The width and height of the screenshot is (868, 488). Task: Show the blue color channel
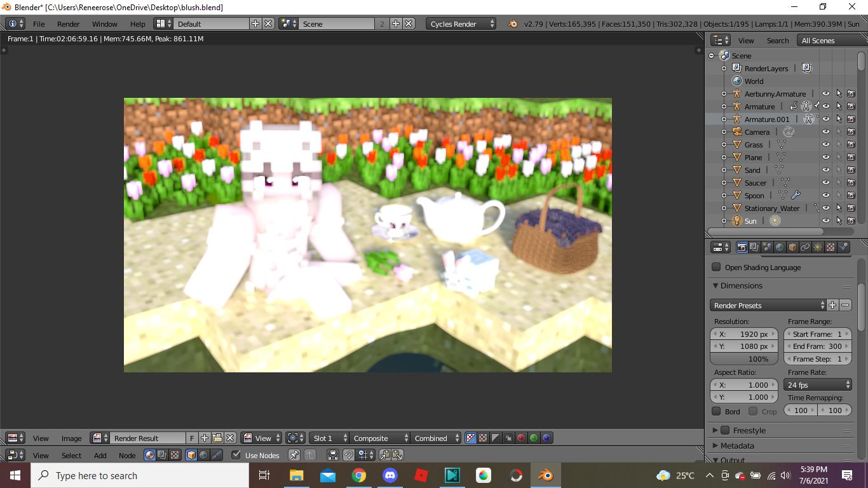(546, 438)
